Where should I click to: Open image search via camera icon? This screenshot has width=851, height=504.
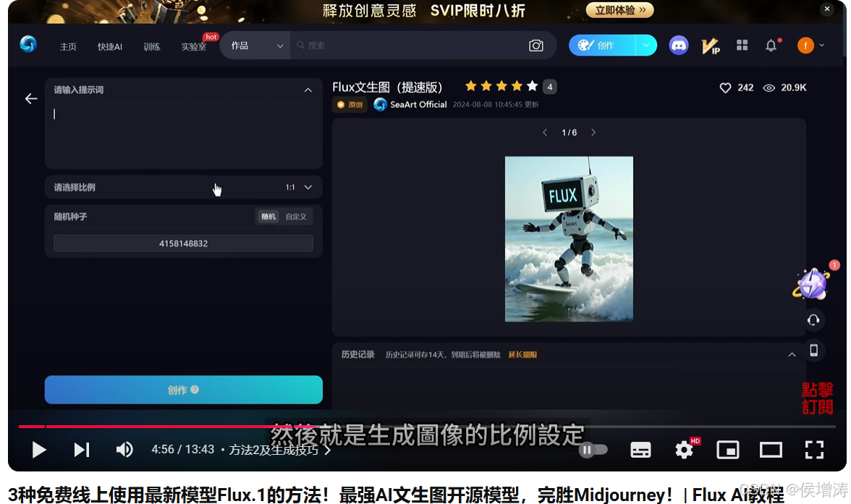coord(535,46)
